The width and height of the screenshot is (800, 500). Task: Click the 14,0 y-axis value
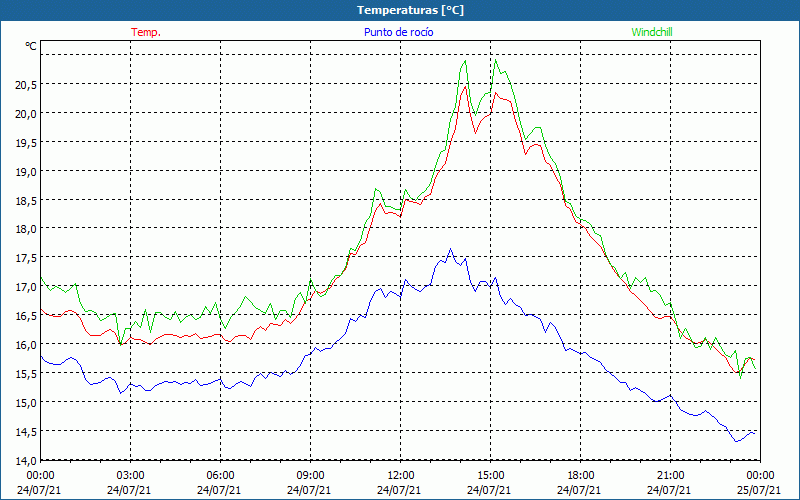pyautogui.click(x=26, y=461)
